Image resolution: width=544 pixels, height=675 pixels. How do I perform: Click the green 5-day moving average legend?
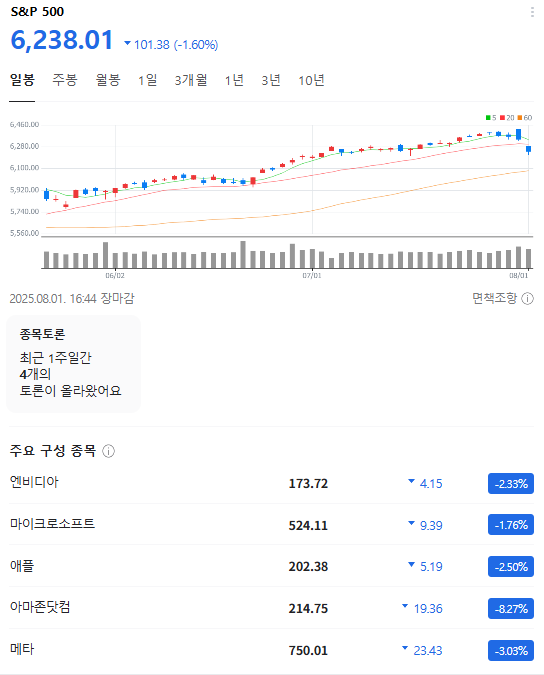[491, 118]
